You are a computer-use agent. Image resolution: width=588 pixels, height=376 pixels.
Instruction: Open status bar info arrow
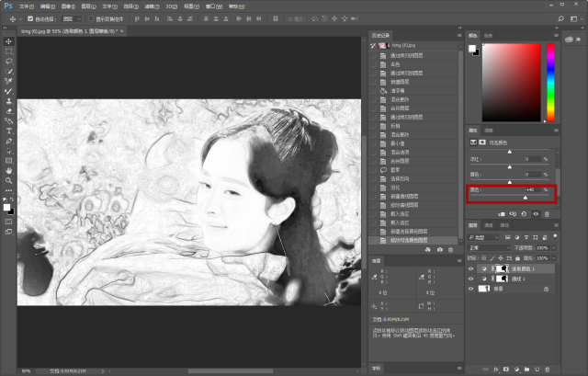coord(103,370)
